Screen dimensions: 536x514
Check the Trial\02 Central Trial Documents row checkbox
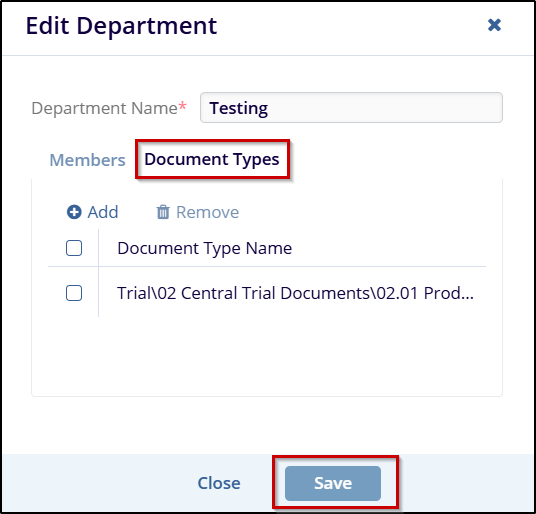click(x=74, y=293)
